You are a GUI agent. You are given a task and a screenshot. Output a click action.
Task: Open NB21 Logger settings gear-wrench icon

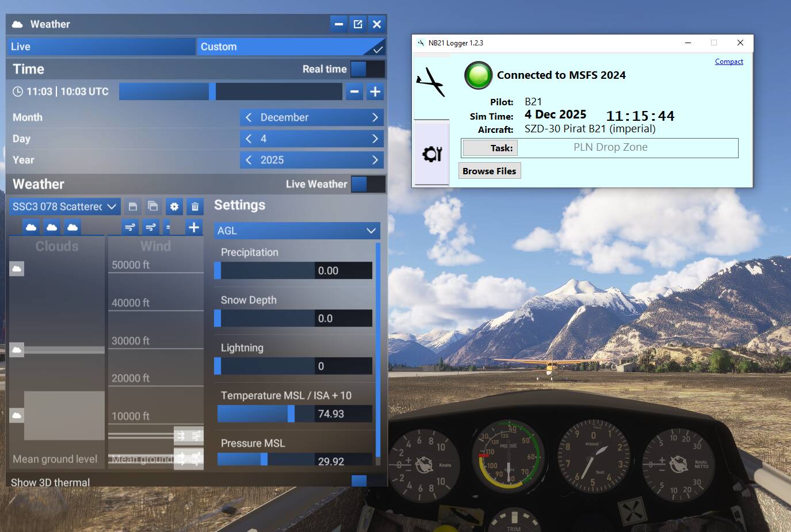coord(432,154)
